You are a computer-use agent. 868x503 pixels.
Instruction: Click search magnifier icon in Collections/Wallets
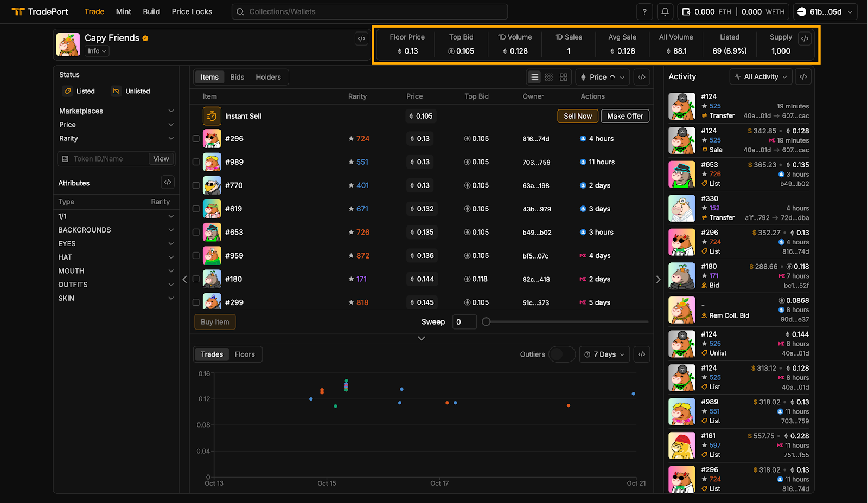click(x=240, y=11)
